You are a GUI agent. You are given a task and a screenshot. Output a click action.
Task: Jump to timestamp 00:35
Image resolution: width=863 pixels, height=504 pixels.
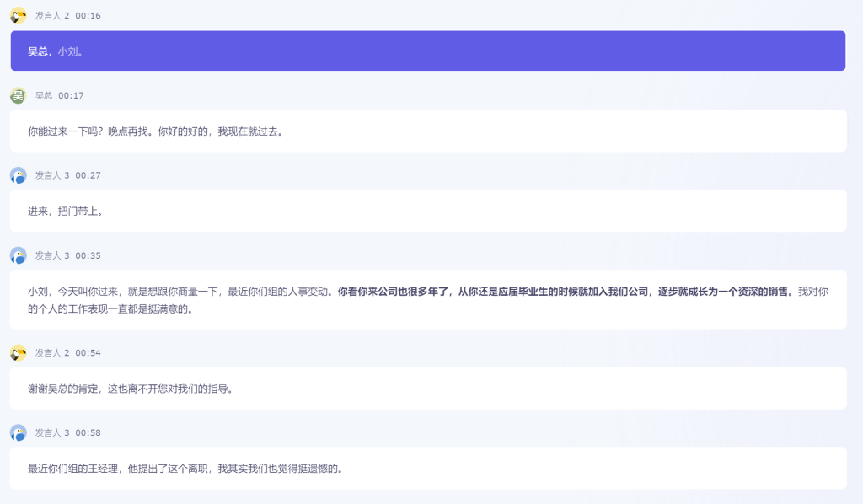coord(88,256)
